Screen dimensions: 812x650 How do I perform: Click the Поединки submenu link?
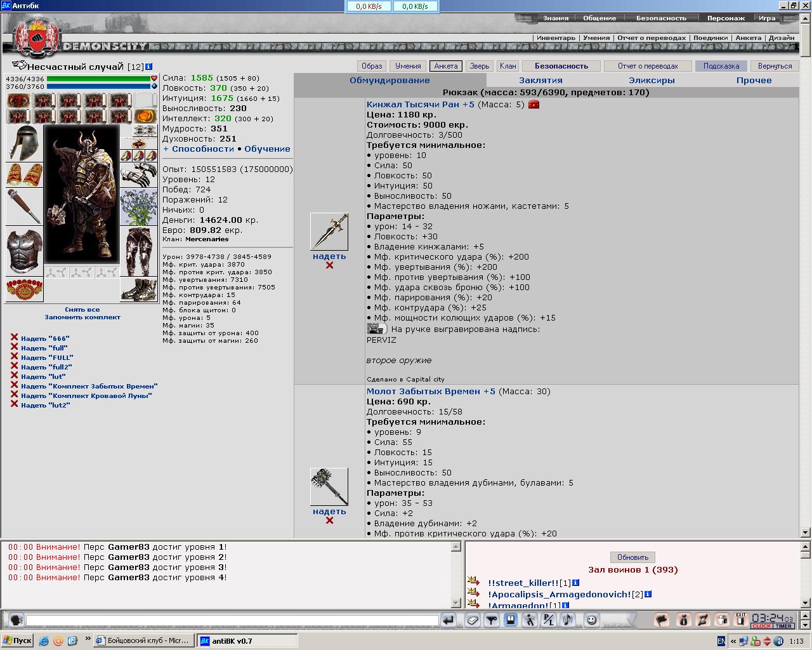(710, 37)
